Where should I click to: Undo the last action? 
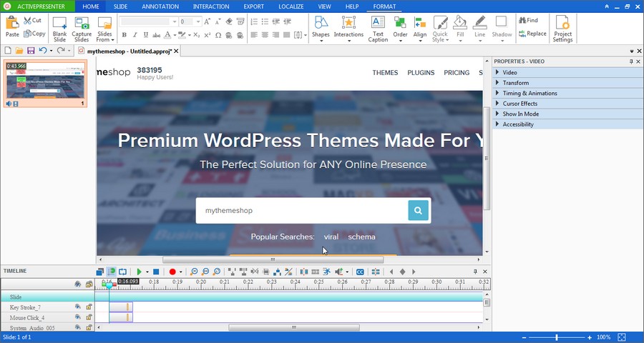click(x=43, y=51)
